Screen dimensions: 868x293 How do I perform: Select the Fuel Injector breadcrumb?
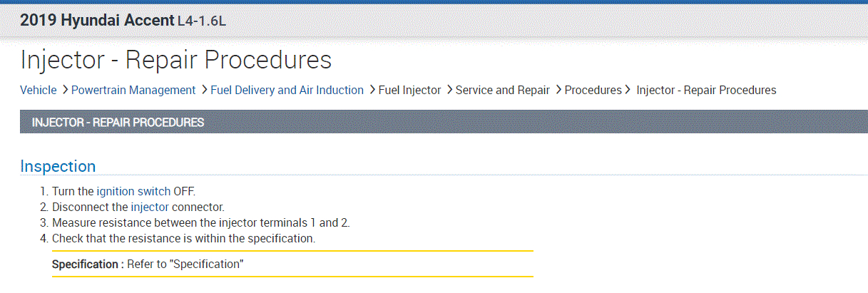410,90
